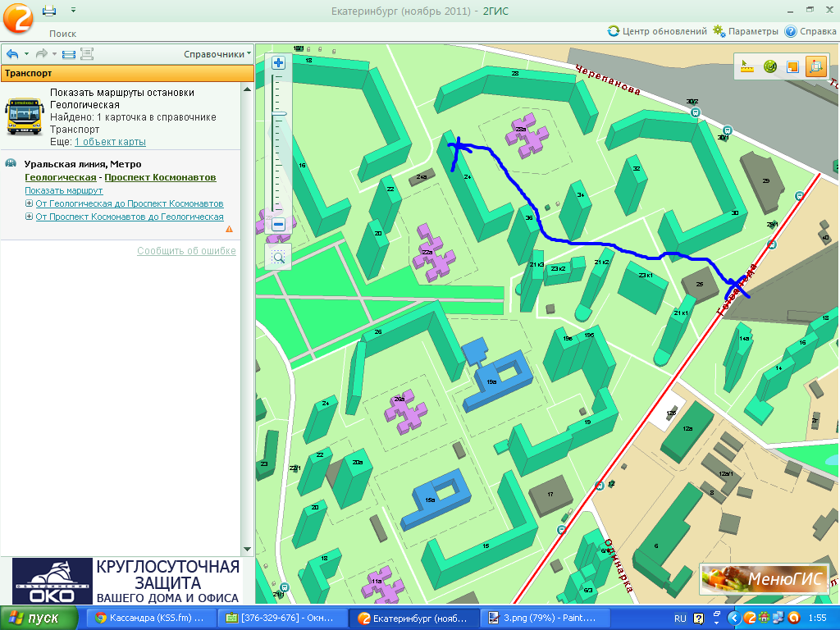Open the forward history dropdown arrow
Screen dimensions: 840x630
[x=54, y=53]
